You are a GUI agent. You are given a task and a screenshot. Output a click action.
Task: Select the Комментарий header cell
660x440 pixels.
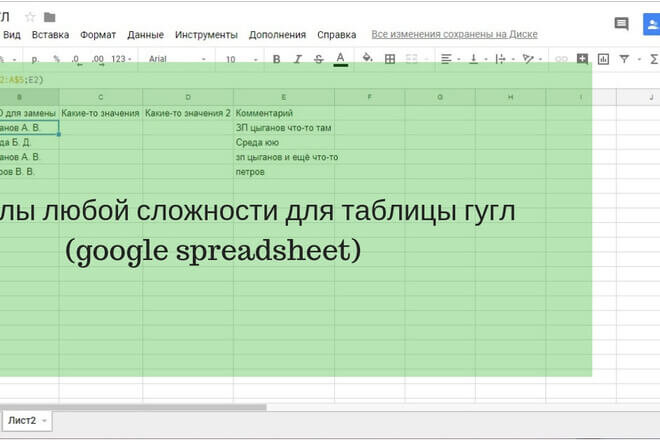[284, 113]
